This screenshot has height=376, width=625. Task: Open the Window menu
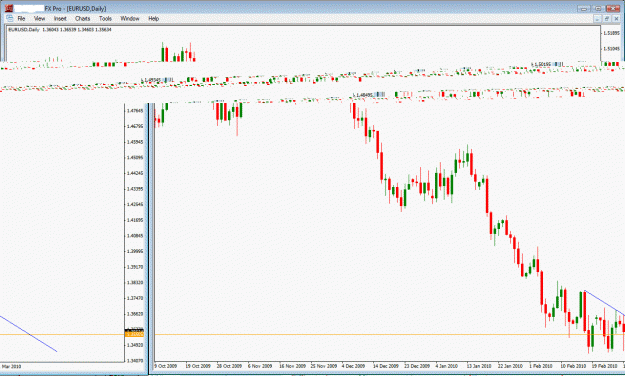tap(130, 18)
